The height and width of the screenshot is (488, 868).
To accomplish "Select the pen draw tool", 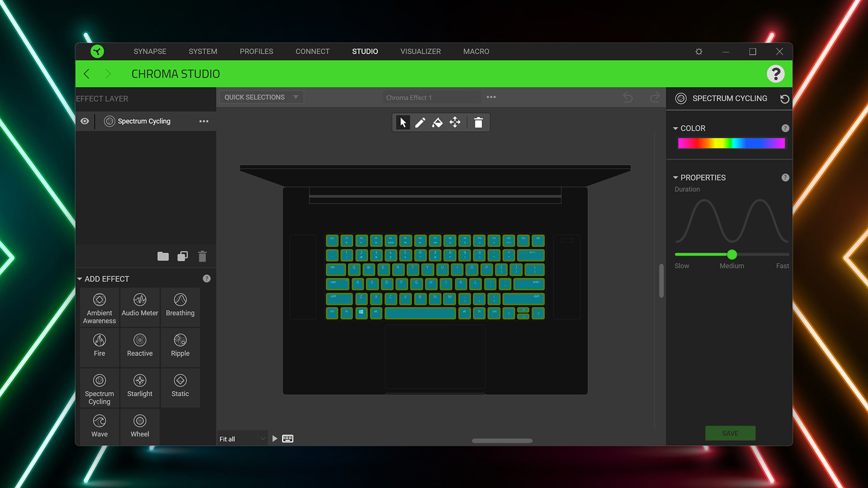I will click(x=420, y=123).
